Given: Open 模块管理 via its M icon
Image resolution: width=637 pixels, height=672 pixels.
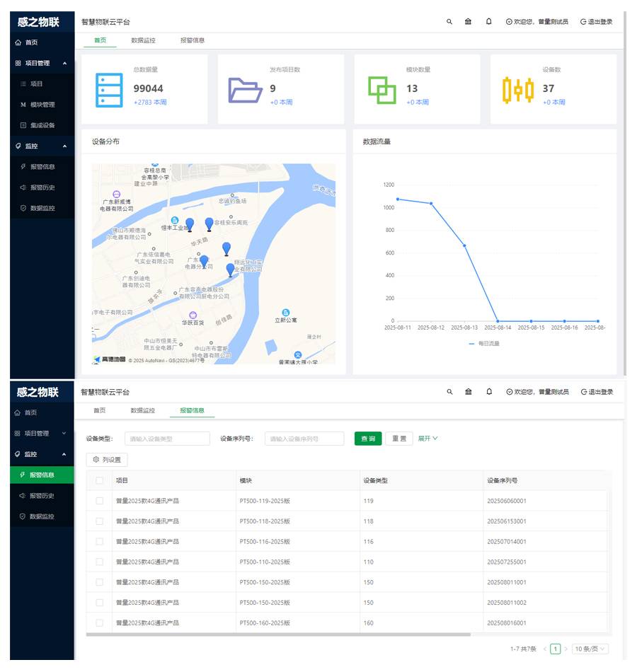Looking at the screenshot, I should click(x=23, y=105).
